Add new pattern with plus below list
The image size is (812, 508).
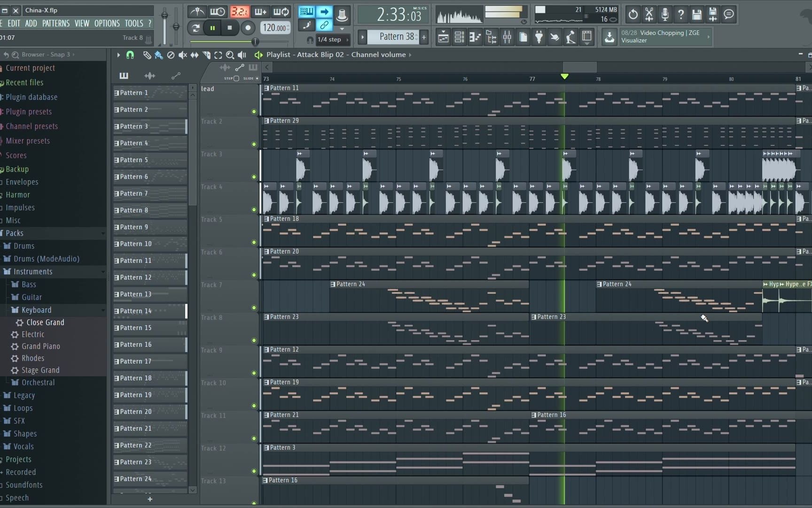click(150, 499)
